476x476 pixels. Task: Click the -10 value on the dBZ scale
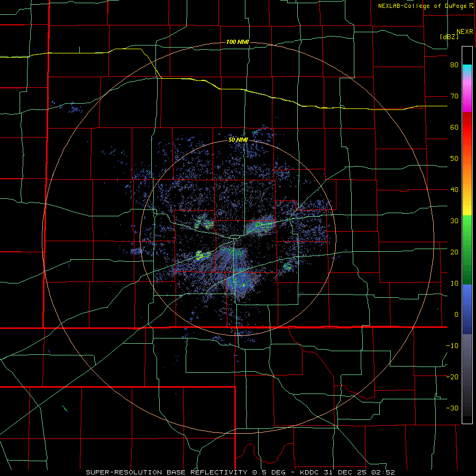pos(452,345)
